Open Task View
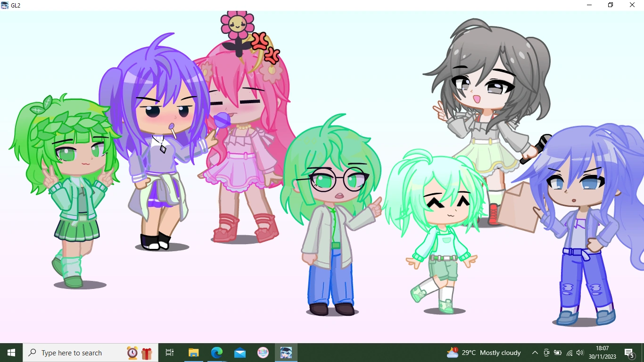The image size is (644, 362). (169, 352)
